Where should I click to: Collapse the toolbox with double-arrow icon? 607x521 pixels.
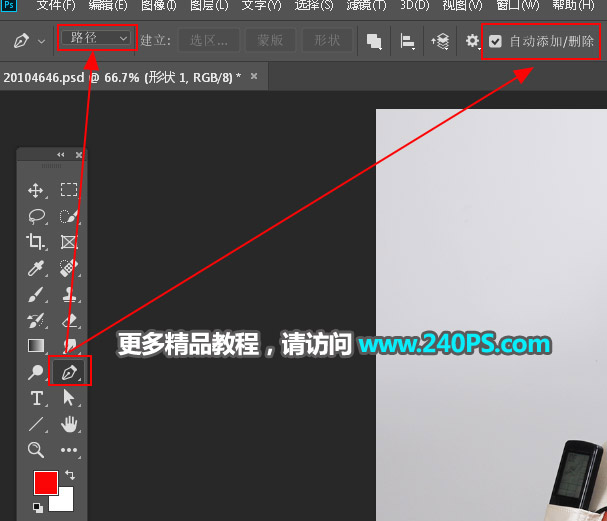coord(61,155)
